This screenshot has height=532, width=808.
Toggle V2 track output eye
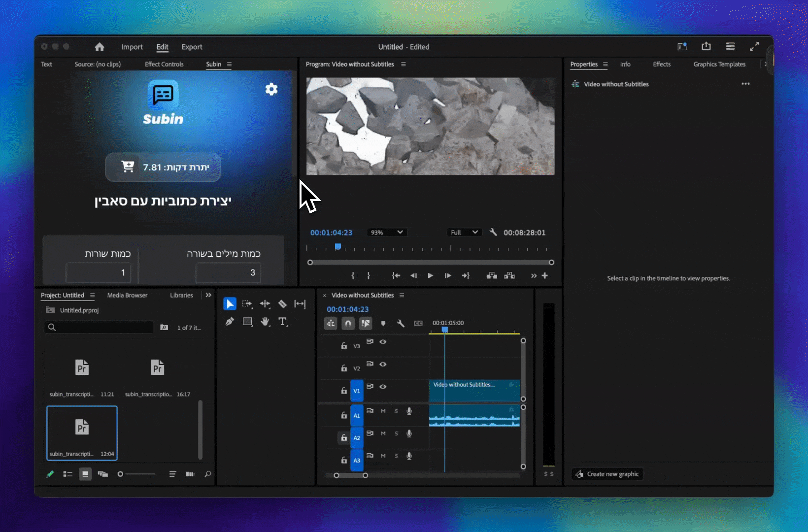383,365
